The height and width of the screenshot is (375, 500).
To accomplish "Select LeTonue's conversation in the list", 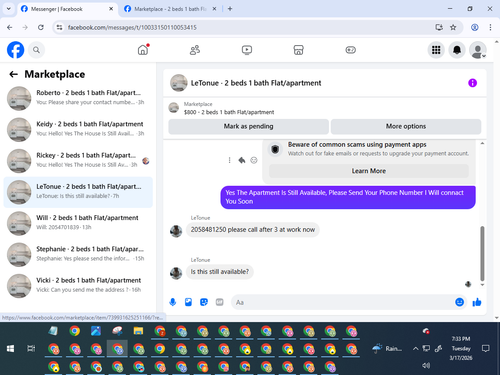I will (x=78, y=192).
